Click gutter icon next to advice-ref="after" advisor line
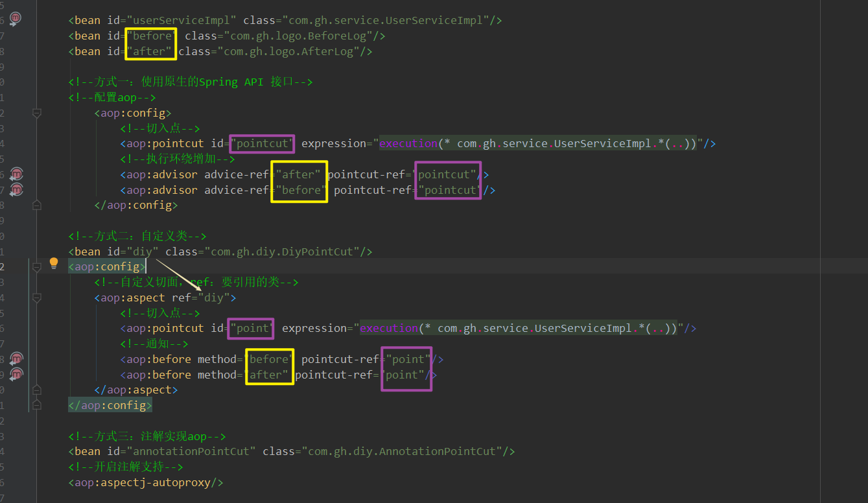Screen dimensions: 868x503 point(16,174)
